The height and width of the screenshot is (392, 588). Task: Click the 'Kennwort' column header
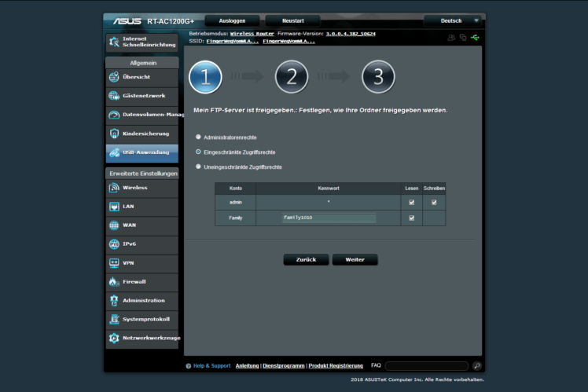tap(329, 188)
